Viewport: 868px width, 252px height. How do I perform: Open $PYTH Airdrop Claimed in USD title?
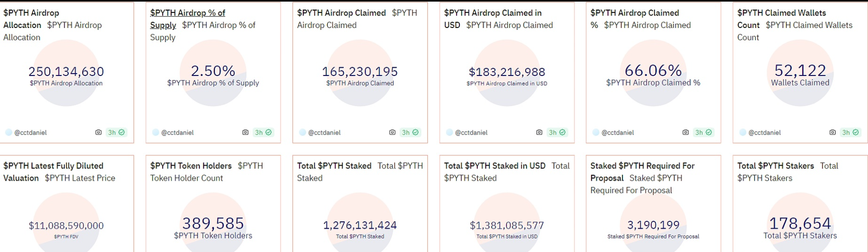(x=493, y=13)
